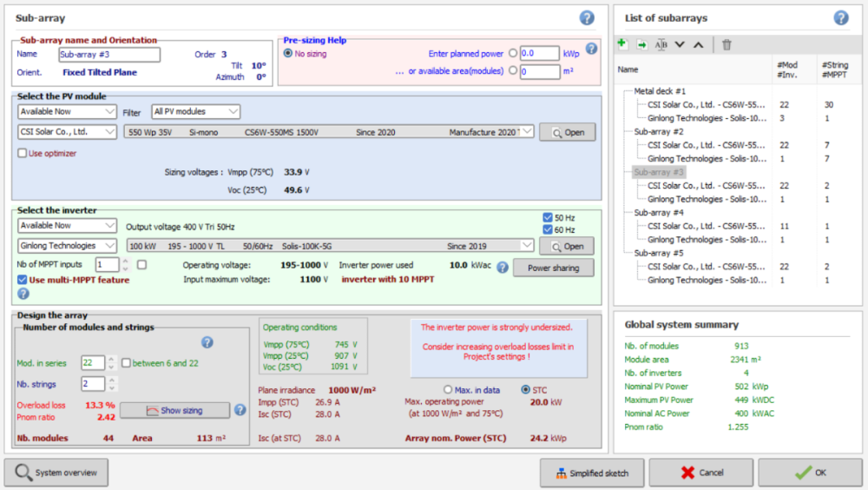
Task: Click the duplicate subarray icon
Action: pos(641,44)
